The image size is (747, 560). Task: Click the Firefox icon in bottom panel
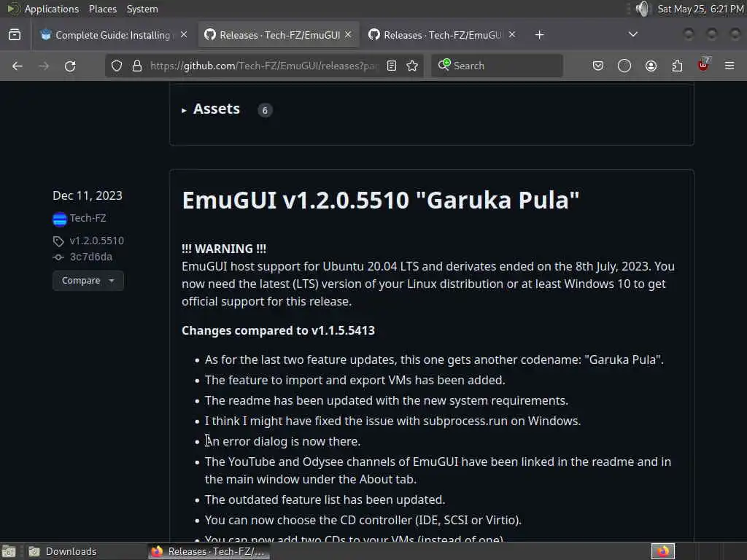coord(662,551)
